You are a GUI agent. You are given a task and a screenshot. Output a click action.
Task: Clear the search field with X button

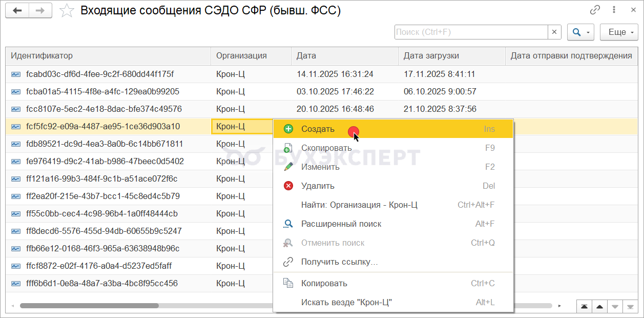tap(554, 32)
